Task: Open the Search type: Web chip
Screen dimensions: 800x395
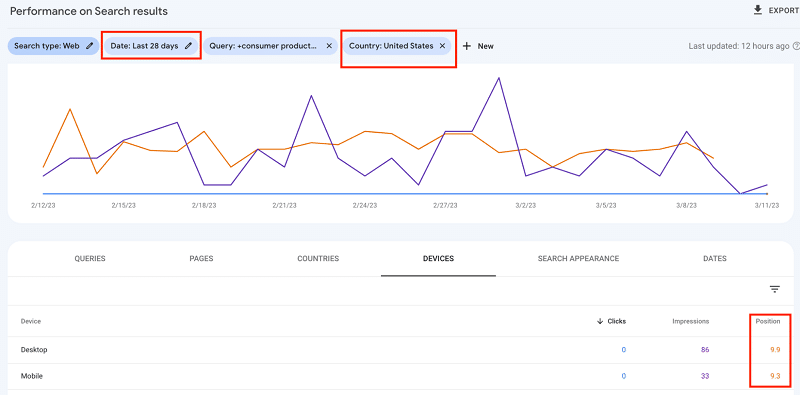Action: [x=53, y=46]
